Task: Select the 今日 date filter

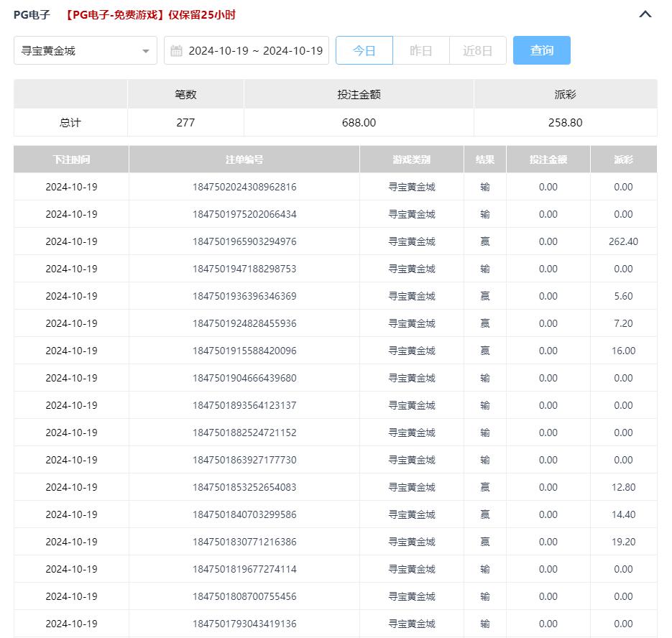Action: click(364, 51)
